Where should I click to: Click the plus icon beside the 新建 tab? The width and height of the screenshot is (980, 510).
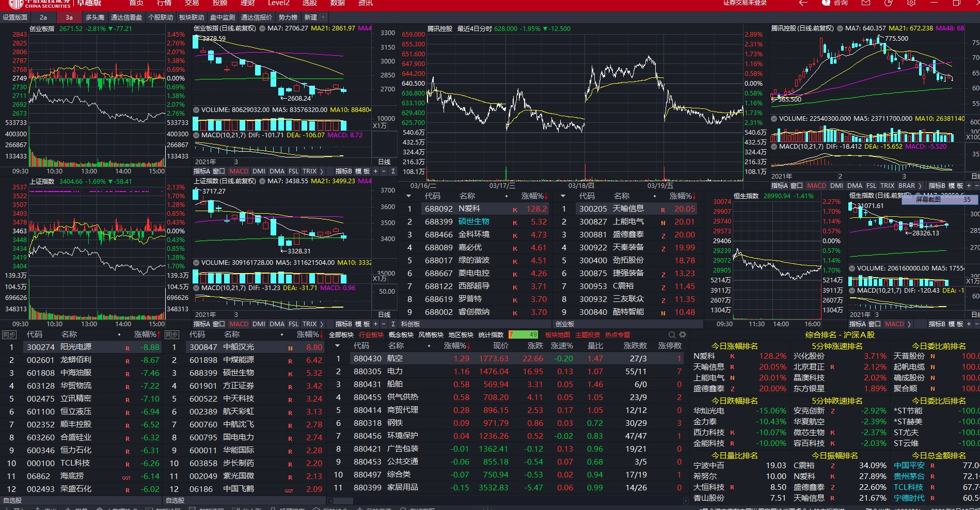point(323,17)
